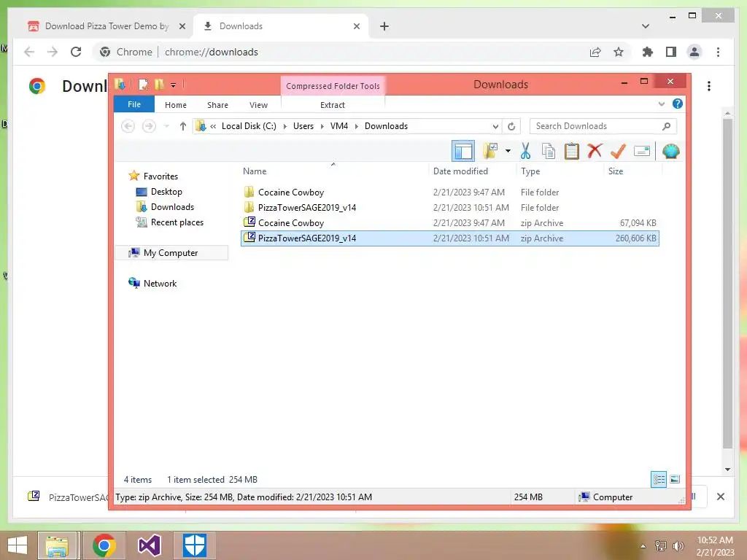Viewport: 747px width, 560px height.
Task: Open the File ribbon tab
Action: coord(134,104)
